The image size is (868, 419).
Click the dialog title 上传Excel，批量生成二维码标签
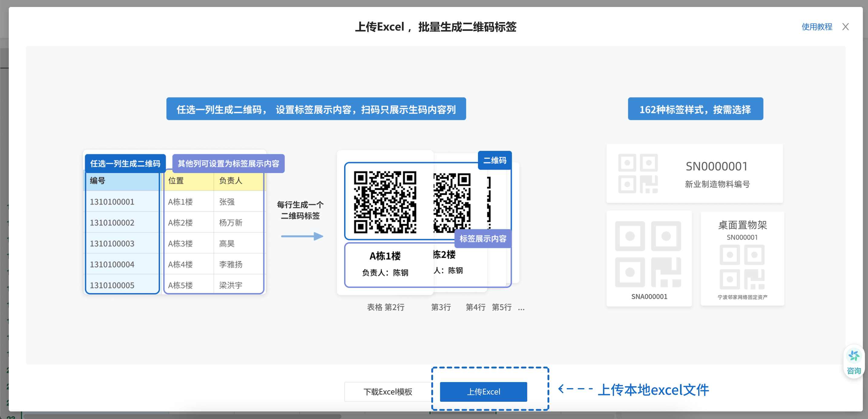[x=435, y=27]
